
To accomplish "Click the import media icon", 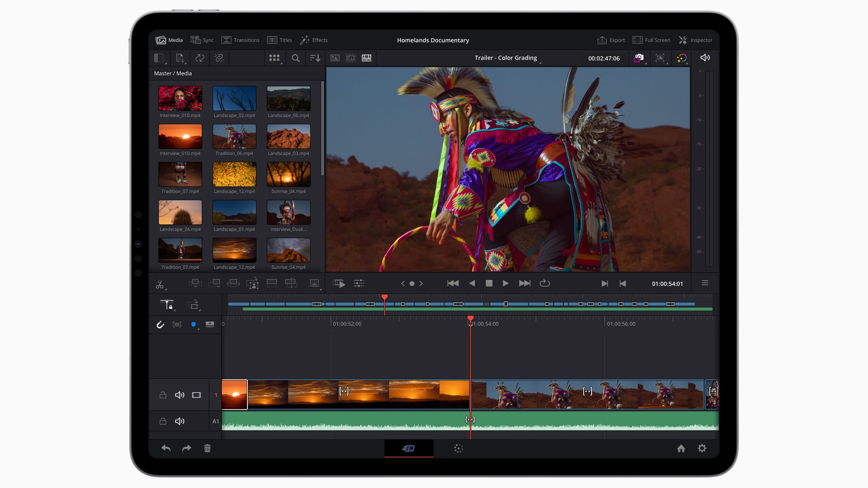I will [x=180, y=58].
